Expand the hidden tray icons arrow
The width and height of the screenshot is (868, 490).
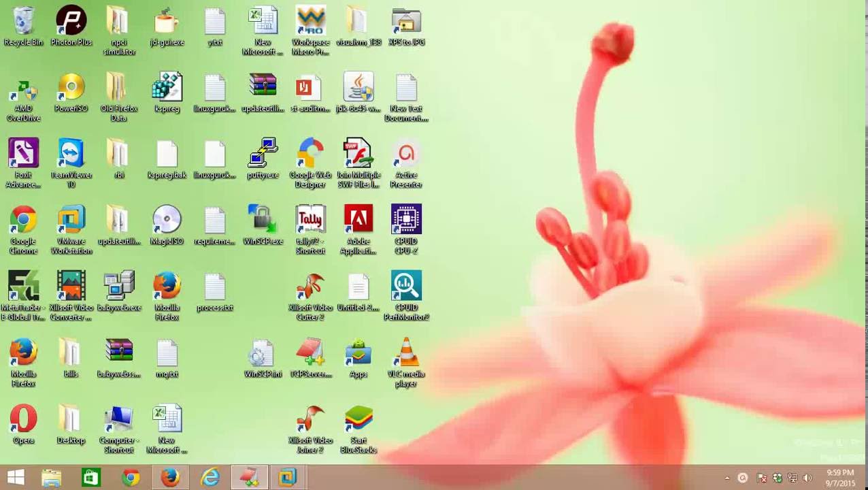[727, 478]
